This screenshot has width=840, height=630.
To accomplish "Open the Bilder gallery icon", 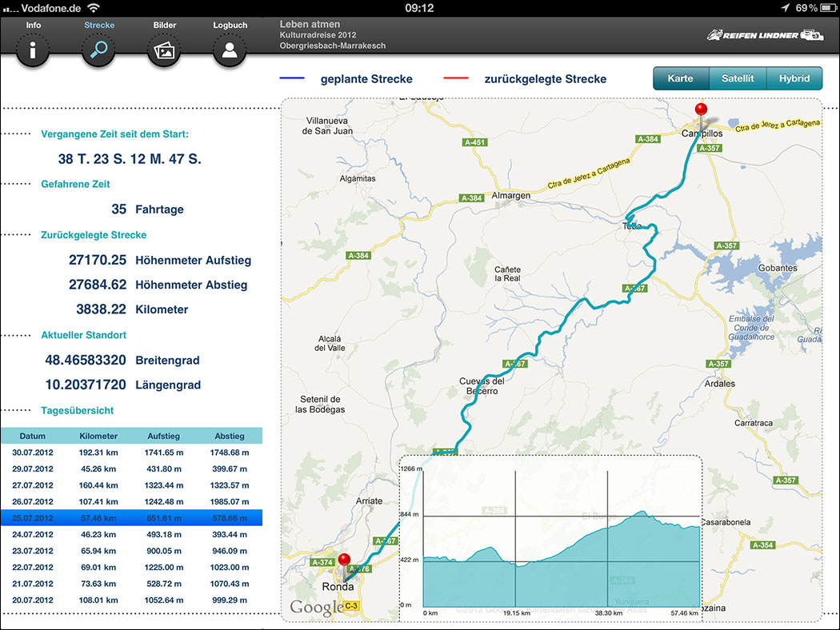I will click(x=165, y=50).
